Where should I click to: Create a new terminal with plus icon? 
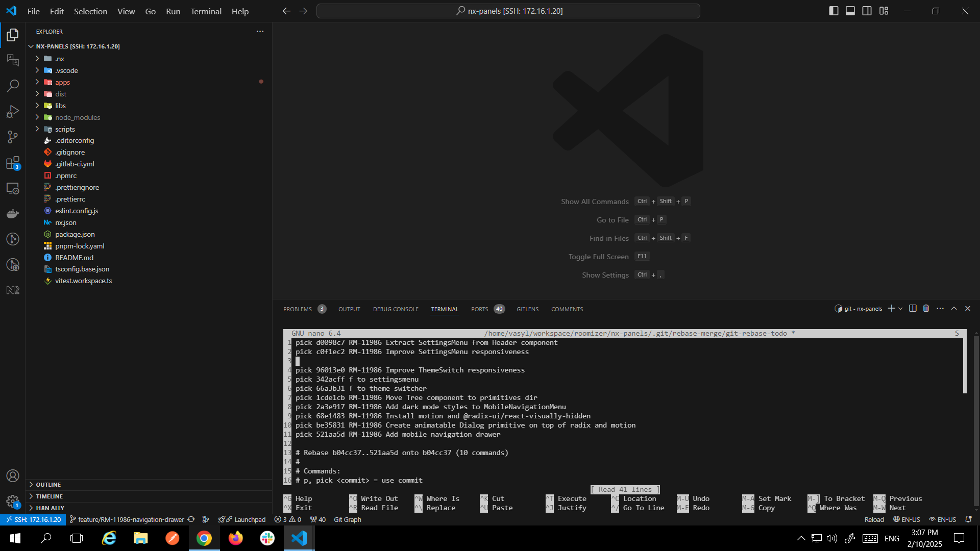891,309
